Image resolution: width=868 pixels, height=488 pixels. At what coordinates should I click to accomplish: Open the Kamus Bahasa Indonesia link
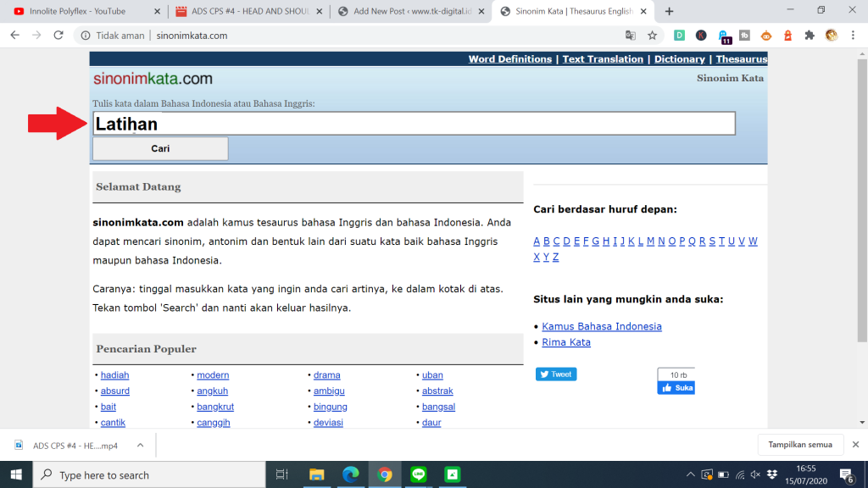pos(602,326)
